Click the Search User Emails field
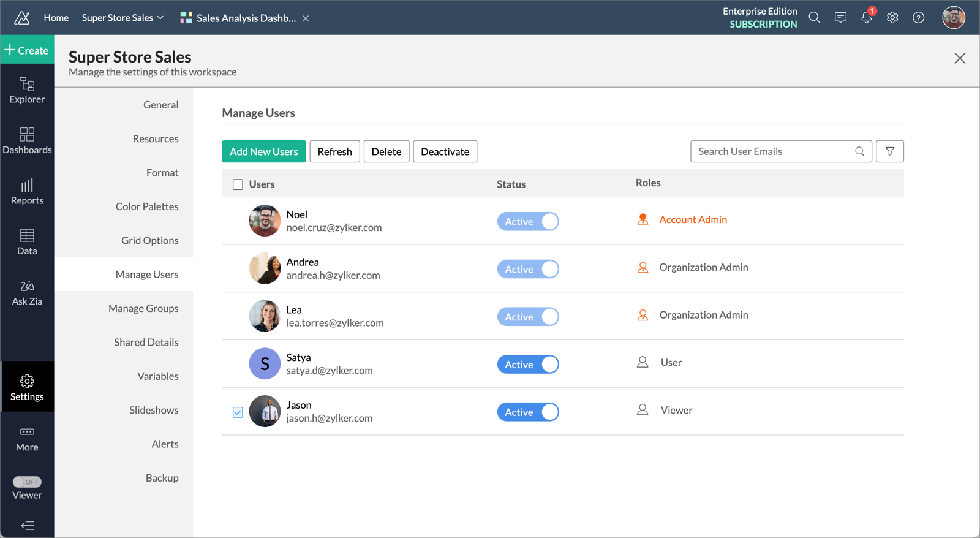 pyautogui.click(x=773, y=151)
